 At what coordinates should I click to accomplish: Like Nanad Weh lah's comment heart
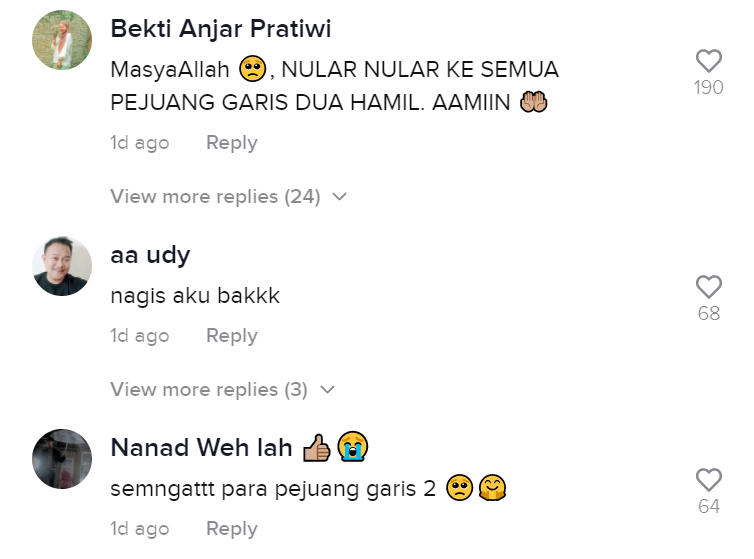(709, 480)
